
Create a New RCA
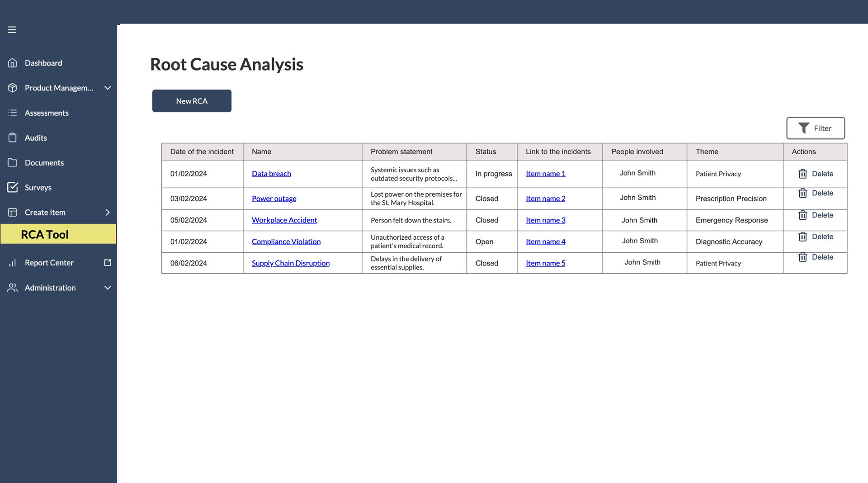(x=192, y=101)
